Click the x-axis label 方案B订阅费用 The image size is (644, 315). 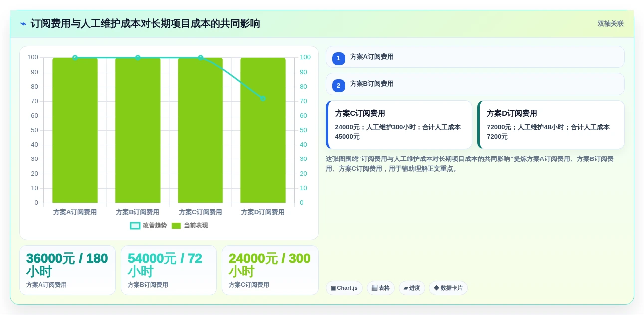138,212
